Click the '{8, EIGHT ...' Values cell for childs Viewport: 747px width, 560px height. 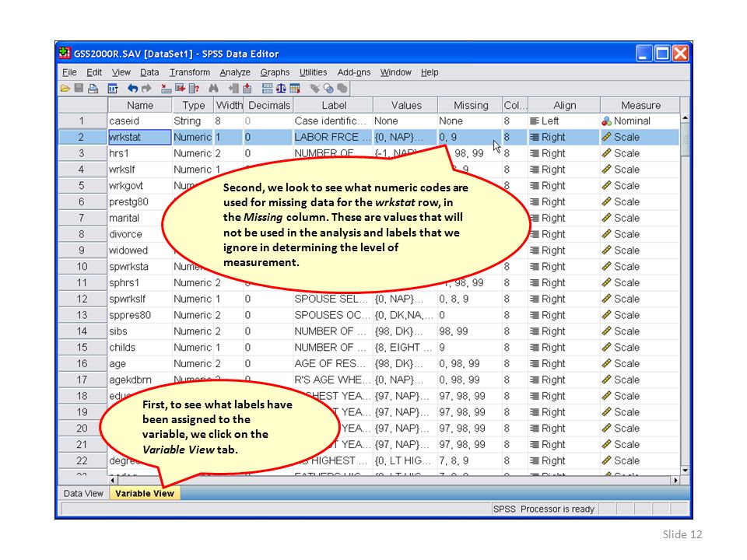coord(405,348)
